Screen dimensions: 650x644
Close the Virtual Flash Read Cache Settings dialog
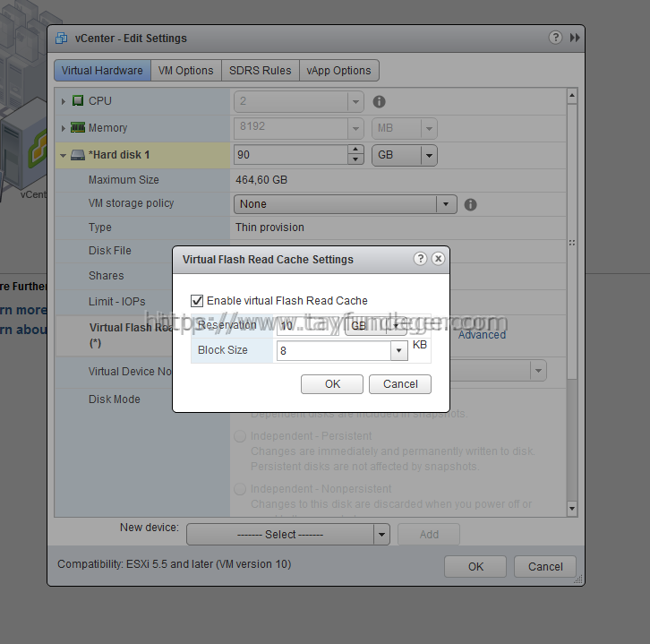(x=438, y=259)
